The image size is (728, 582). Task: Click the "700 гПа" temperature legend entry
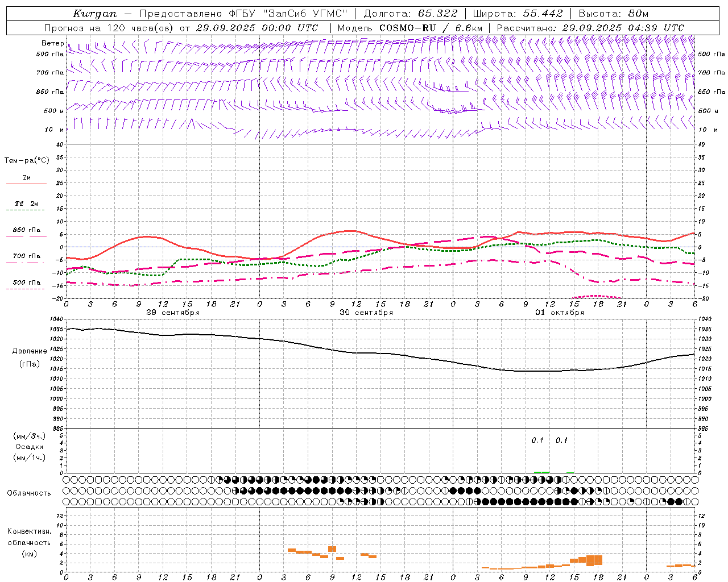[x=26, y=256]
